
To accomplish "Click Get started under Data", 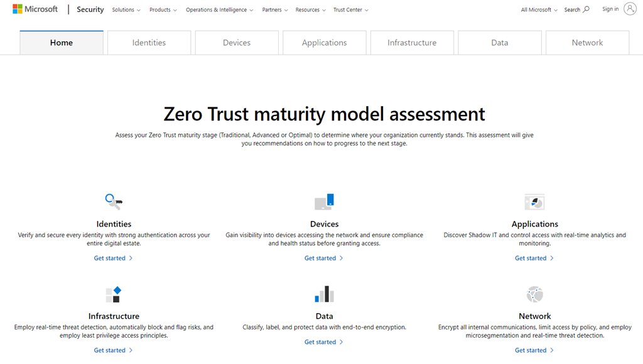I will pos(323,342).
